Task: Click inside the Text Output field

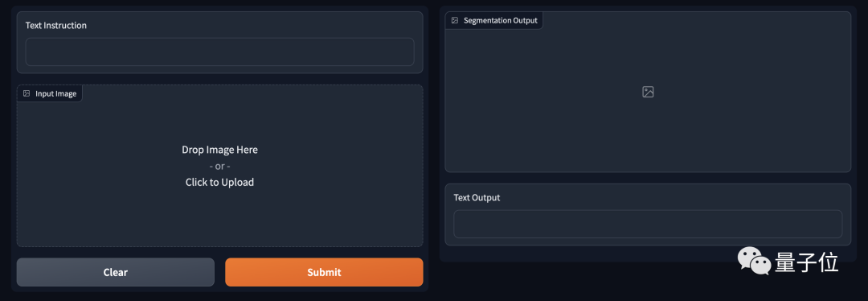Action: point(648,224)
